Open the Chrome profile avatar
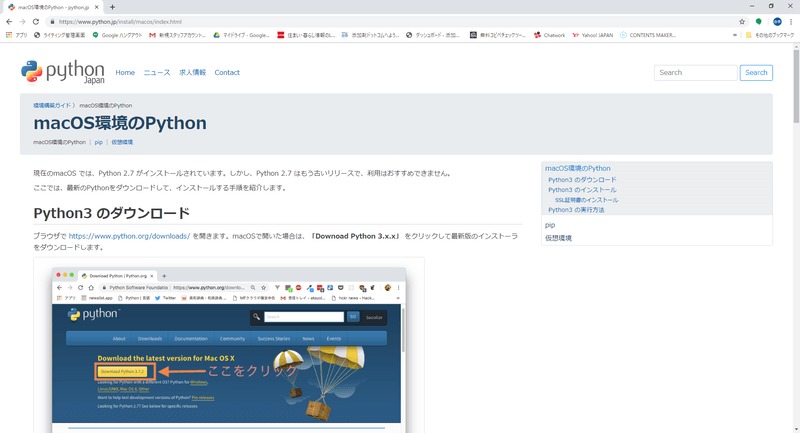The width and height of the screenshot is (800, 433). point(777,21)
